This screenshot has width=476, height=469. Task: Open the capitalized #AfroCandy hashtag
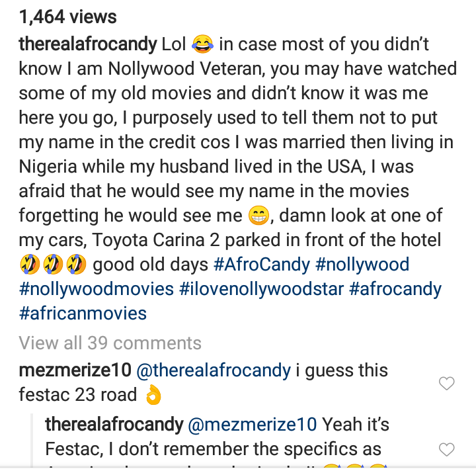coord(262,265)
